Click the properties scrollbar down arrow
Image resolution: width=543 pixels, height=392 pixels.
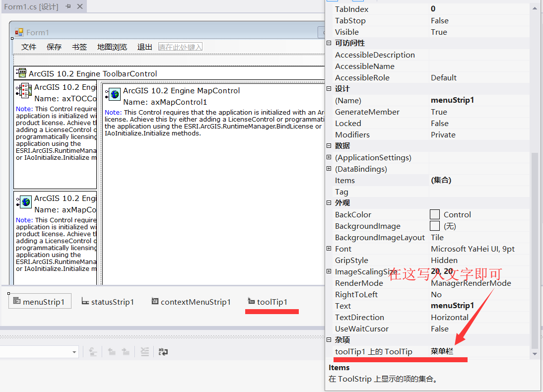click(x=535, y=354)
